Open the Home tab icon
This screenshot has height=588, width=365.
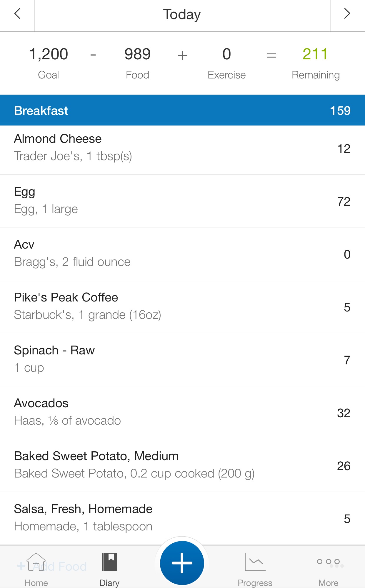click(x=36, y=562)
